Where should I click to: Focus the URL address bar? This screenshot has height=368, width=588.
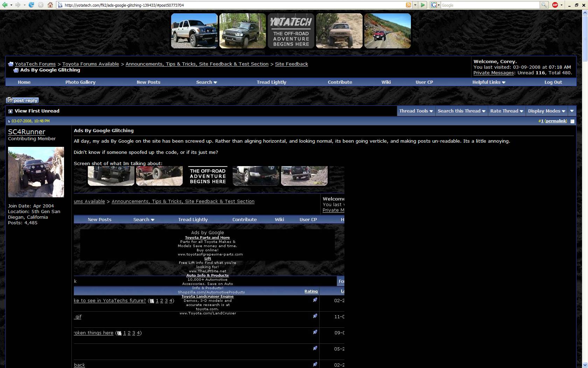(231, 5)
